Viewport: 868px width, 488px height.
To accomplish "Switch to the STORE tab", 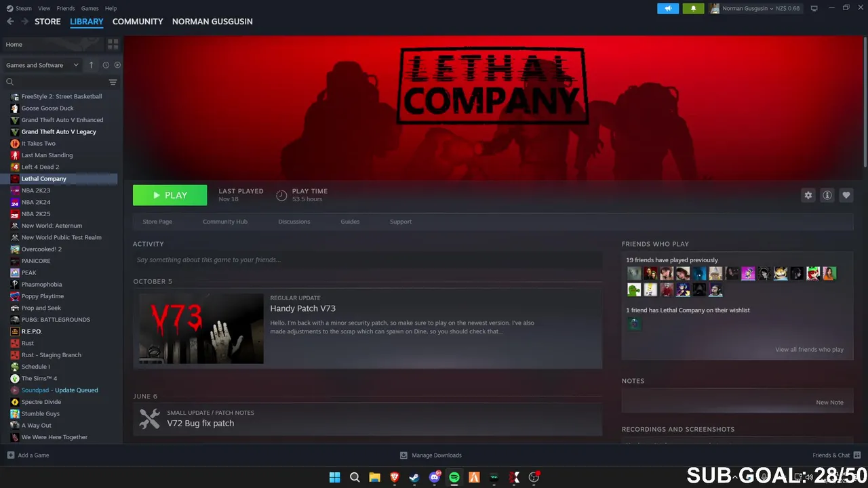I will 47,22.
